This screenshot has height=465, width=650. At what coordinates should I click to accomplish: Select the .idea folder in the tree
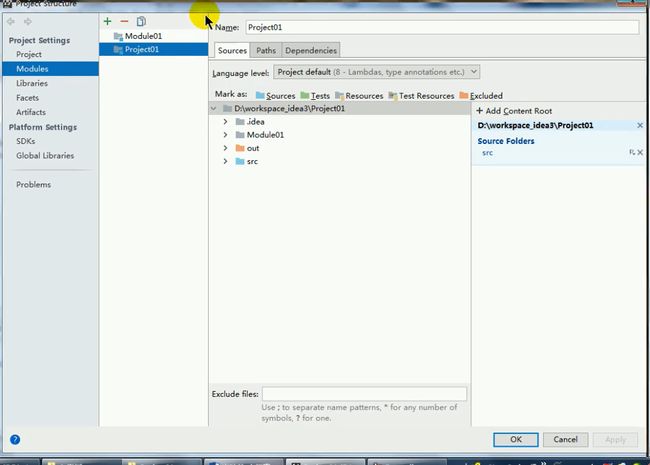[250, 122]
